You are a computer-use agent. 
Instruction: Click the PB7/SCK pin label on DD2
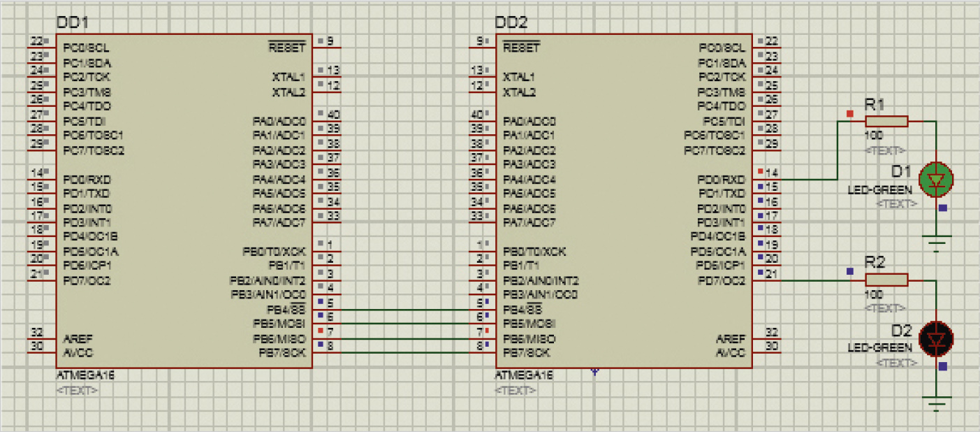pyautogui.click(x=527, y=353)
